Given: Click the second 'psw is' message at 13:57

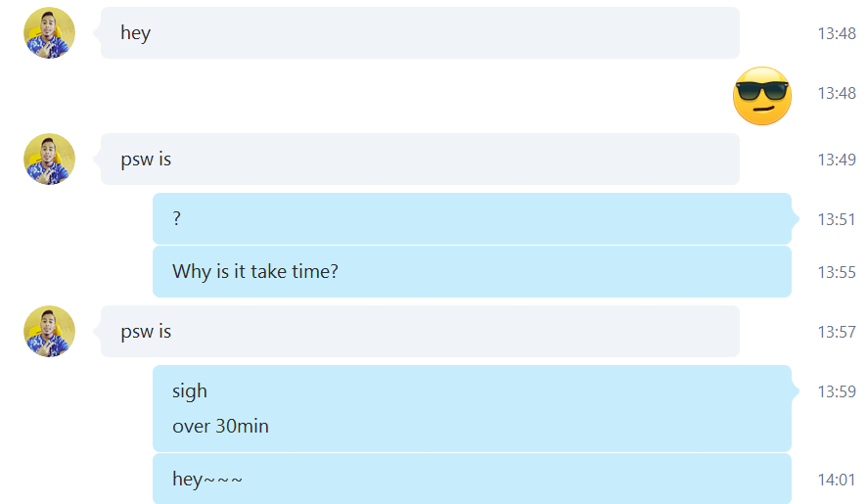Looking at the screenshot, I should pyautogui.click(x=420, y=331).
